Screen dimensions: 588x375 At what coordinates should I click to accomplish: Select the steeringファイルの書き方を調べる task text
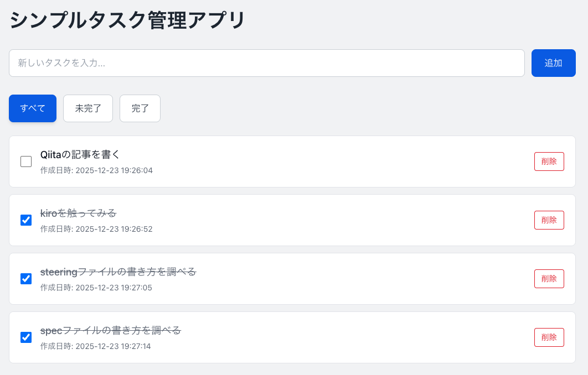pyautogui.click(x=118, y=272)
